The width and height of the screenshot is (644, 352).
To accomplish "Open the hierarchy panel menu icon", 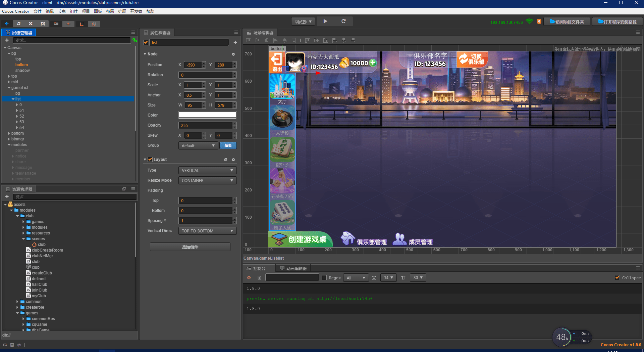I will point(133,32).
